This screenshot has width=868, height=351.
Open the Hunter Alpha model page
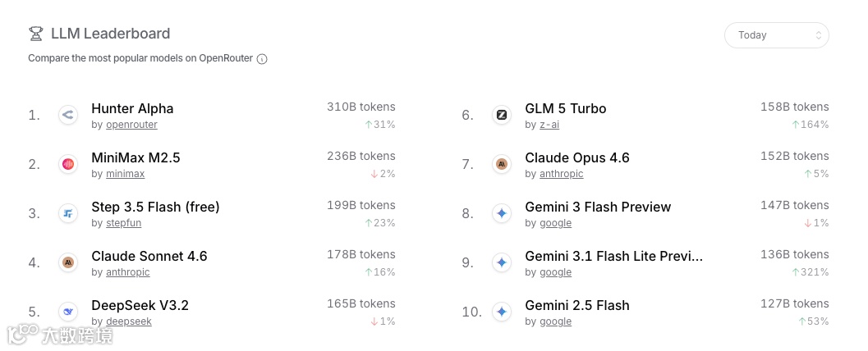click(132, 108)
